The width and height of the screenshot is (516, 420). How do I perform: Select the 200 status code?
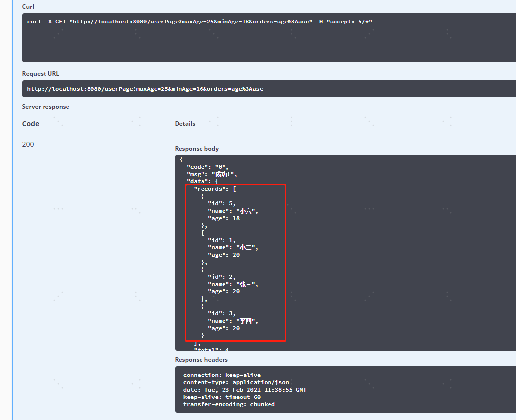tap(28, 144)
